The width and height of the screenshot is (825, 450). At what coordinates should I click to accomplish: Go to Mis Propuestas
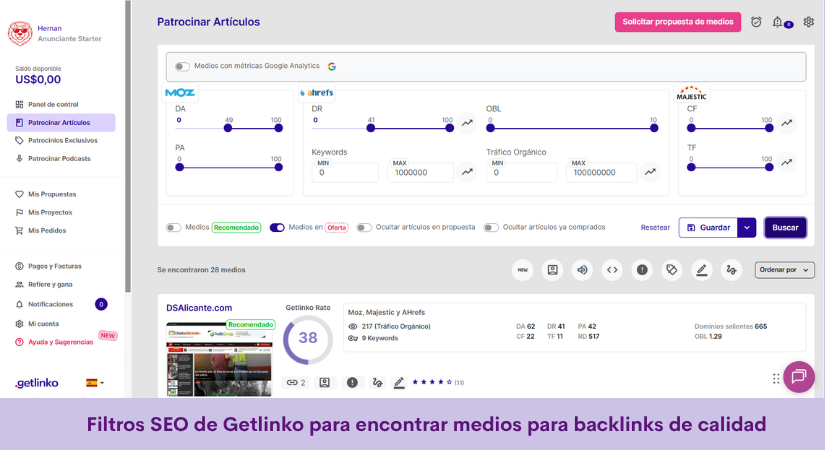point(52,194)
